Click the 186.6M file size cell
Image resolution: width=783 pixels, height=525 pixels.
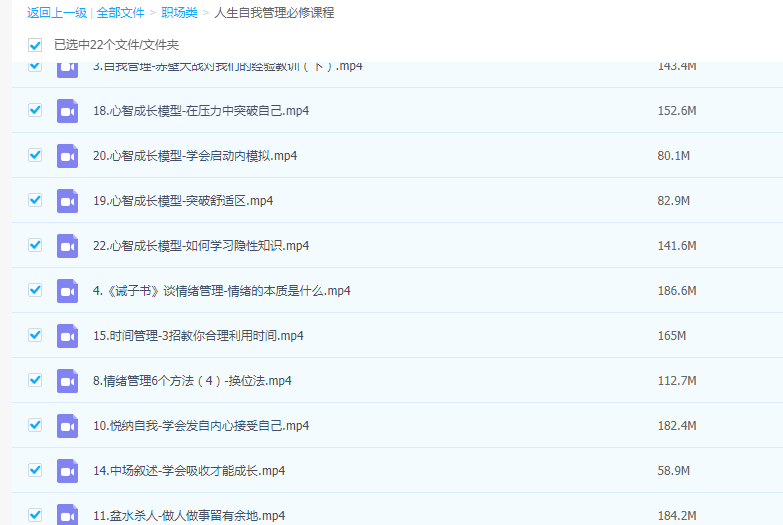click(676, 291)
